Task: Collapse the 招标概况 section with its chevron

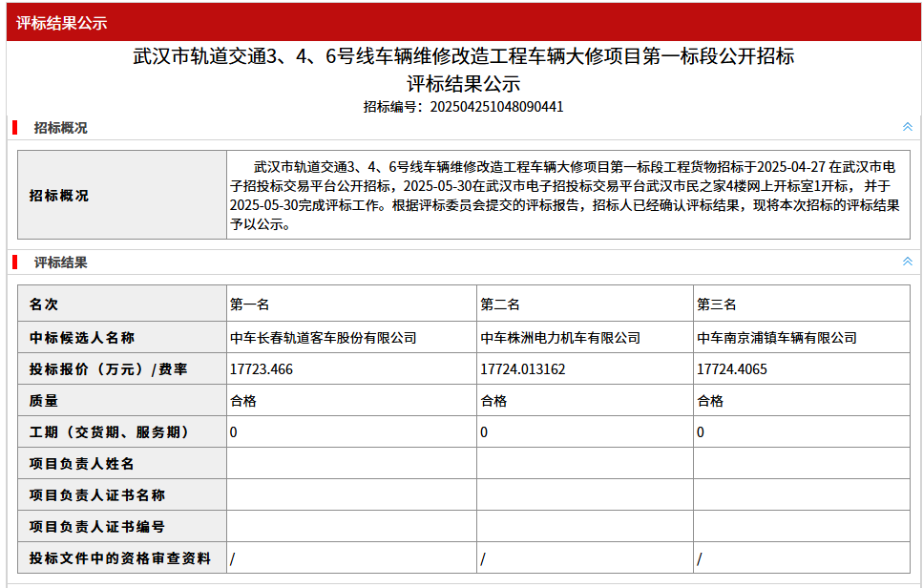Action: (907, 127)
